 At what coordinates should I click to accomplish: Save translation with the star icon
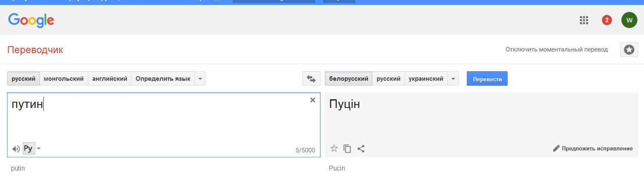(334, 148)
